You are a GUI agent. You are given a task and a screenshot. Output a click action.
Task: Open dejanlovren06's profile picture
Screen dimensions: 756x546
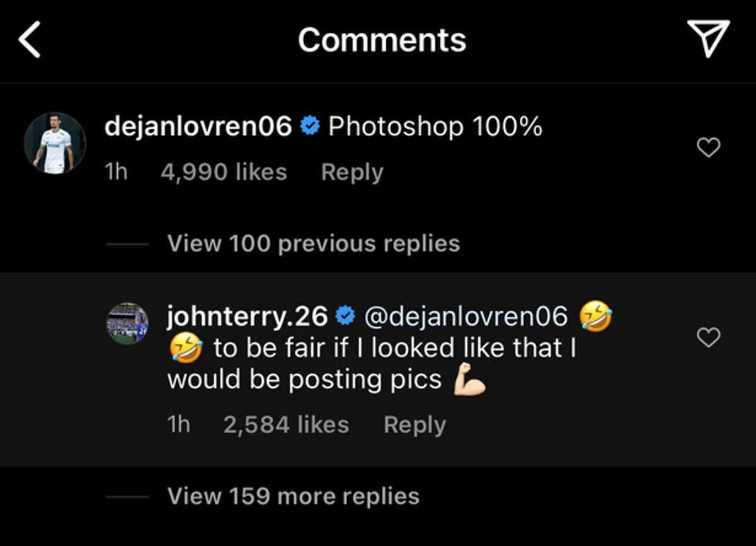(55, 144)
